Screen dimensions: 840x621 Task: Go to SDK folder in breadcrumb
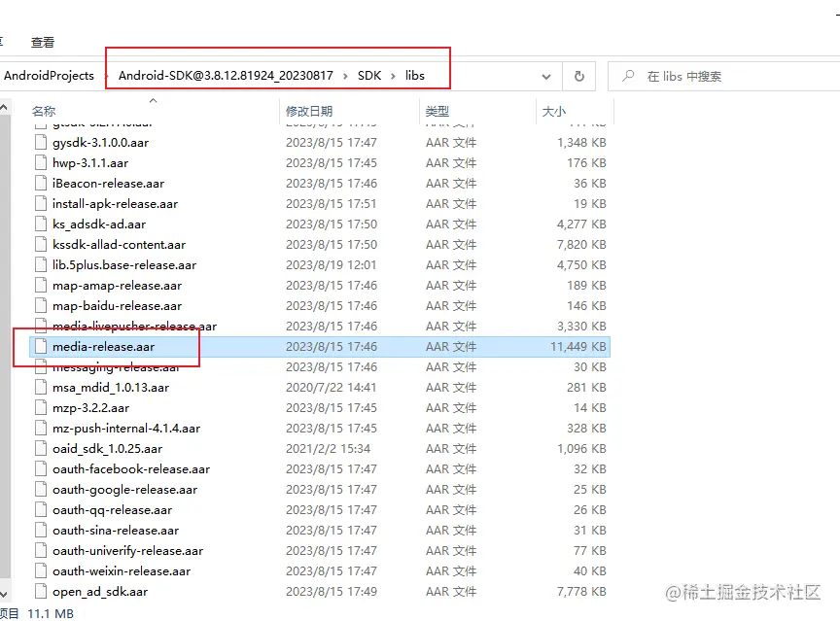pos(369,76)
